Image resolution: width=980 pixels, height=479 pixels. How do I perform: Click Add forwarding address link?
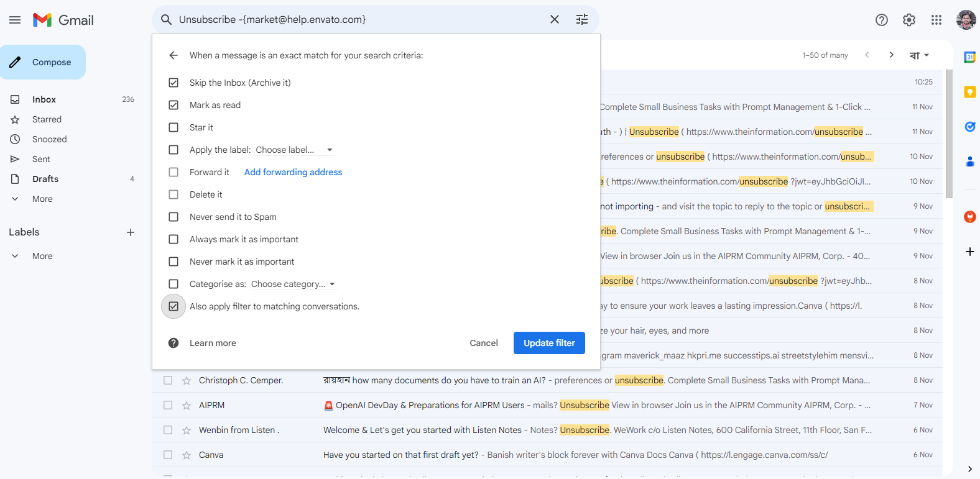293,172
